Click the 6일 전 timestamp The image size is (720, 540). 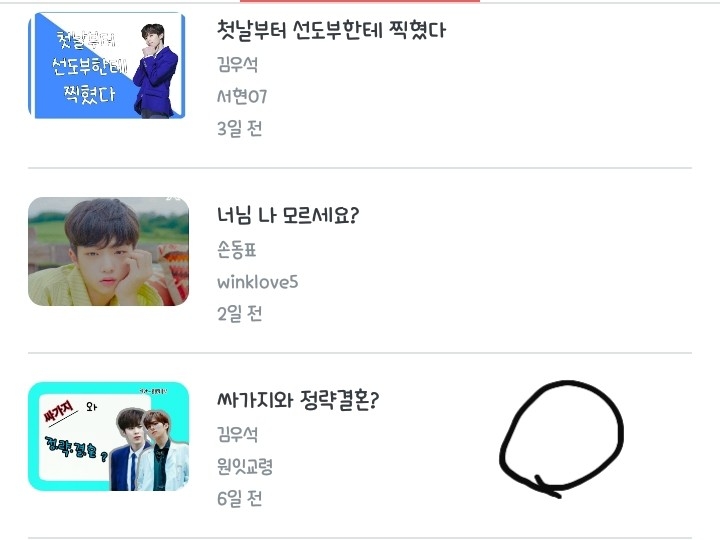tap(239, 498)
